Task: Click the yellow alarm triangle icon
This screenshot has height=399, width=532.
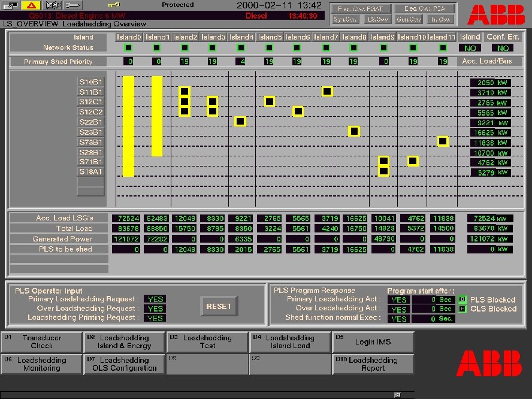Action: [31, 5]
